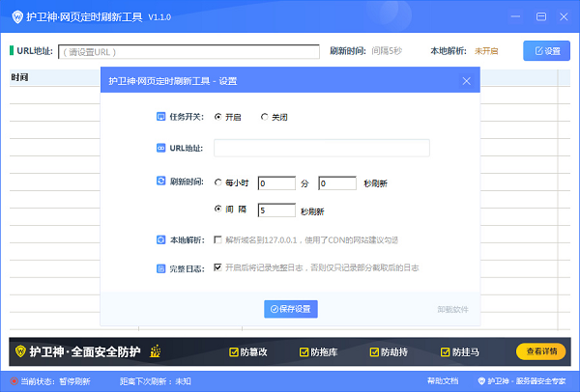Image resolution: width=580 pixels, height=392 pixels.
Task: Click the 防劫持 checkbox icon in banner
Action: (x=374, y=352)
